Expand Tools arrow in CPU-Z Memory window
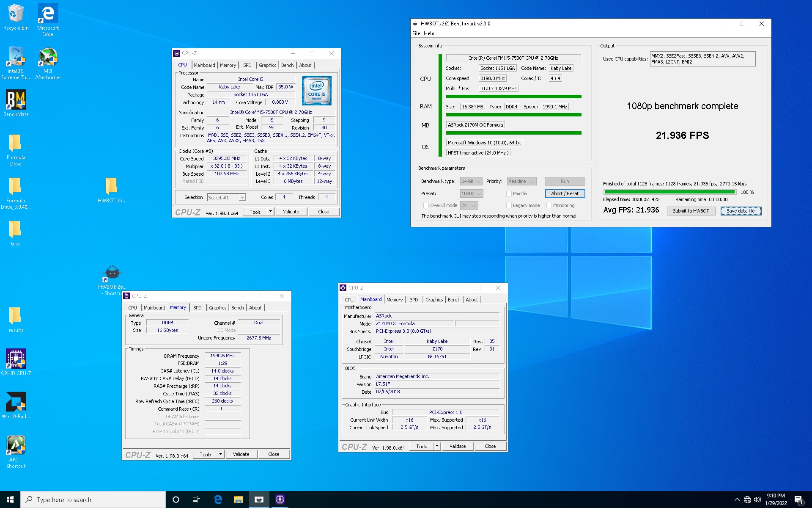The width and height of the screenshot is (812, 508). click(x=220, y=454)
